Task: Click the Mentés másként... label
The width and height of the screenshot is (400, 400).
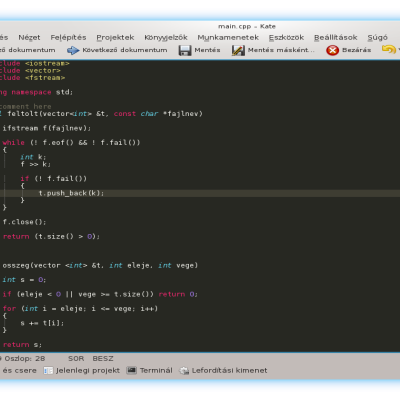Action: click(x=281, y=50)
